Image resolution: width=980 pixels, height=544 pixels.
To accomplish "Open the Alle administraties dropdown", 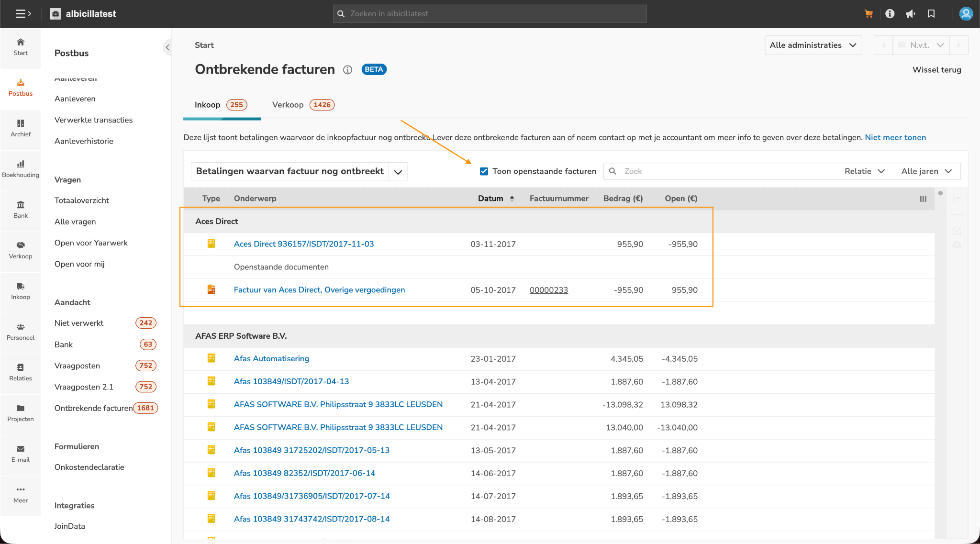I will coord(813,45).
